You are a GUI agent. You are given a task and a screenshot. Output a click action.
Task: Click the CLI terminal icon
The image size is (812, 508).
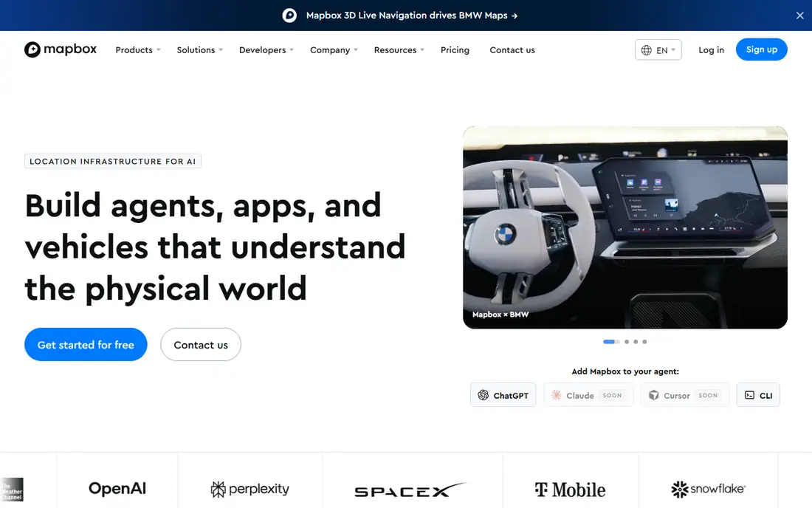tap(749, 395)
